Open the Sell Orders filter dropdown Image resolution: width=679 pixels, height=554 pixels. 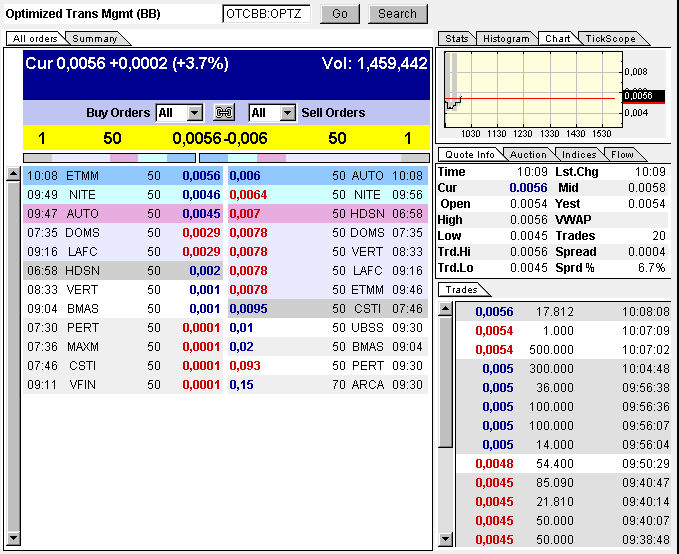[x=287, y=113]
